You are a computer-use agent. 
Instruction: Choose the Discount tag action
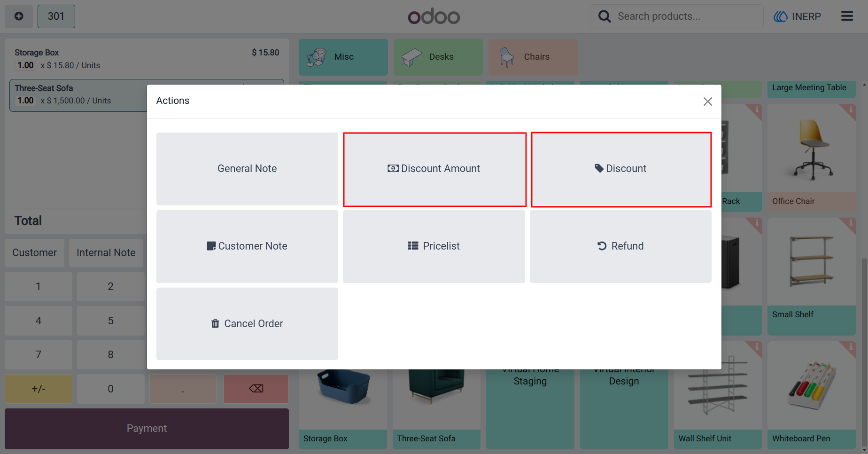(x=621, y=169)
